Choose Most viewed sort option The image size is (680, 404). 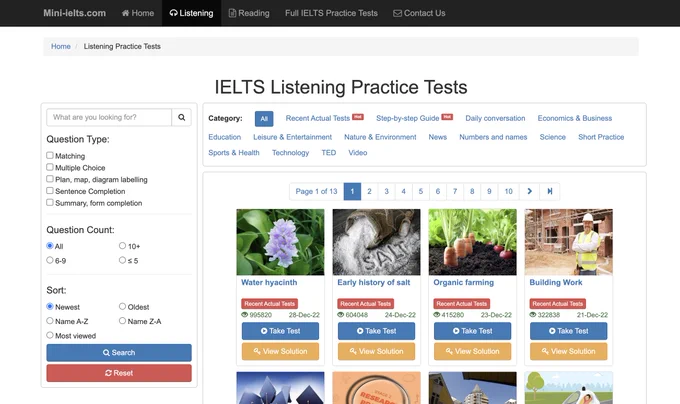(50, 335)
